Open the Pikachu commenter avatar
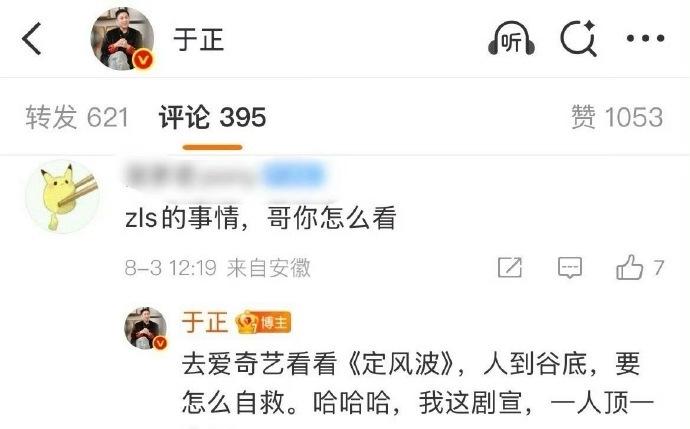 [x=62, y=196]
